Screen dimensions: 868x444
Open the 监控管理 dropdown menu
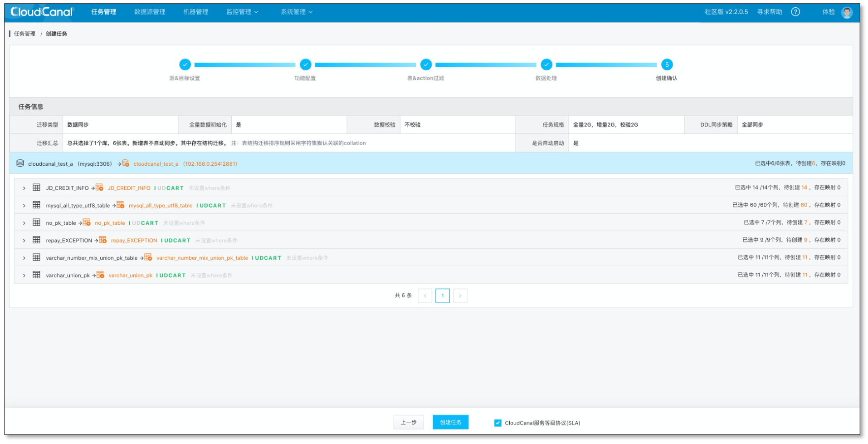click(x=242, y=12)
